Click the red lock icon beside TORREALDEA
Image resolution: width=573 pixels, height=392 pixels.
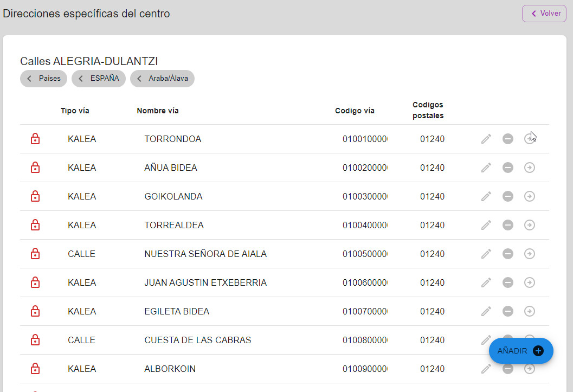(35, 225)
